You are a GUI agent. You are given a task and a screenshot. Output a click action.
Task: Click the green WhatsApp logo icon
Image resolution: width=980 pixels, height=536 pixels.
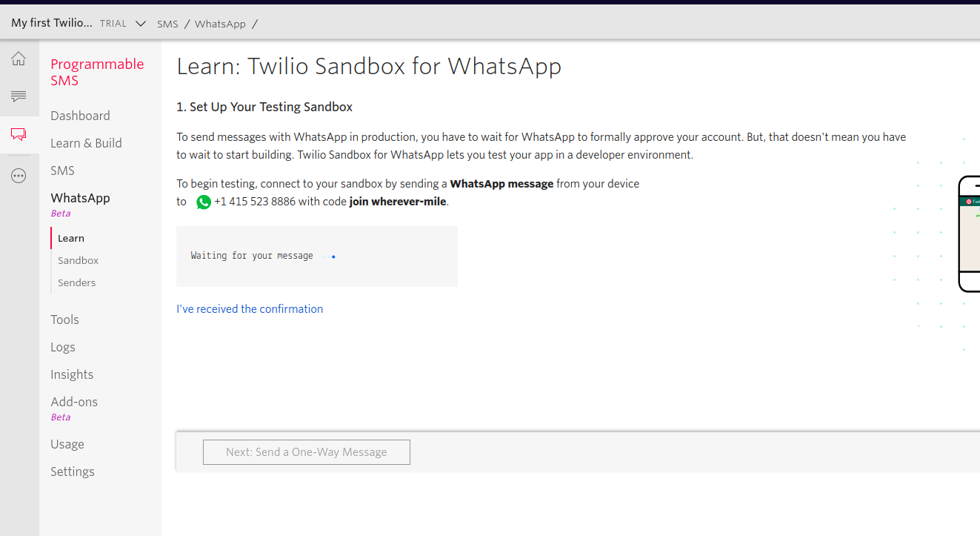(x=204, y=202)
